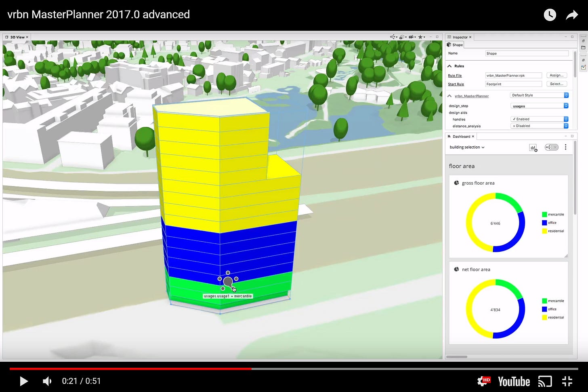Close the 3D View tab

pos(27,37)
